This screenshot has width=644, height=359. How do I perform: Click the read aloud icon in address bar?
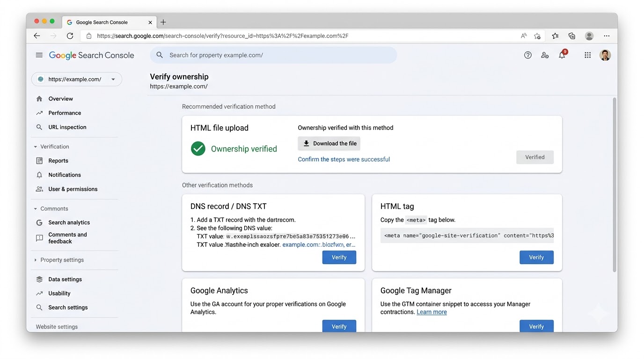click(x=524, y=36)
